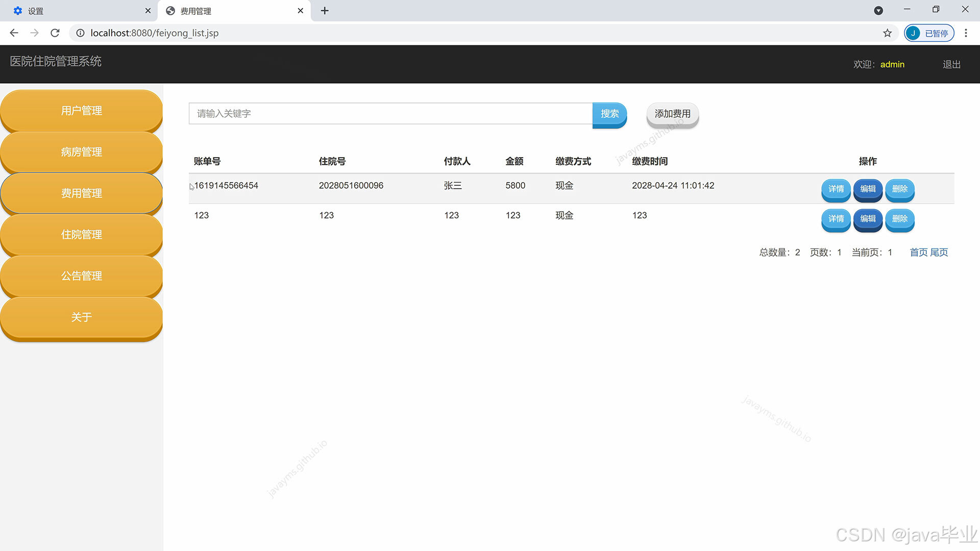
Task: Click 编辑 for bill 1619145566454
Action: [x=868, y=189]
